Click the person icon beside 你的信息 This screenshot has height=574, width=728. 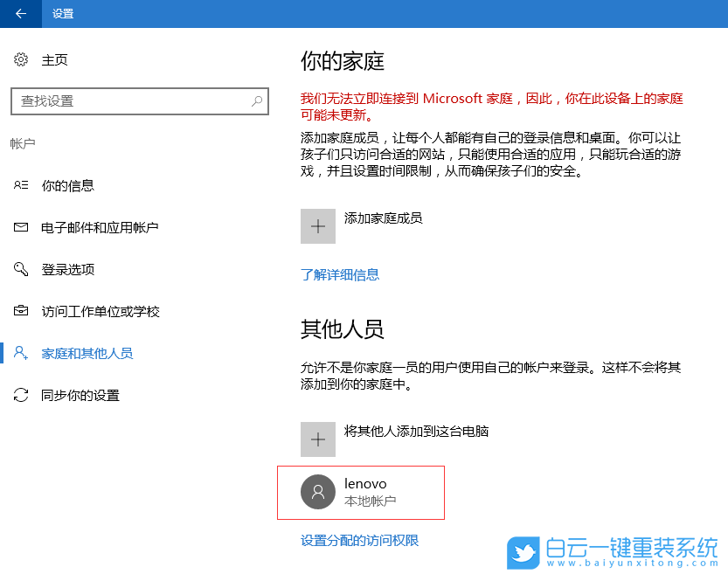(21, 185)
